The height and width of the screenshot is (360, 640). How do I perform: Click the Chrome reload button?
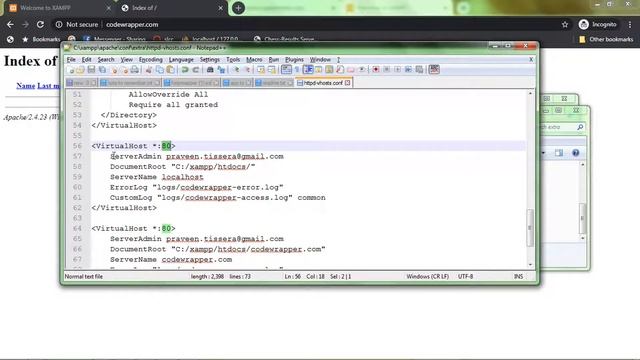point(40,24)
